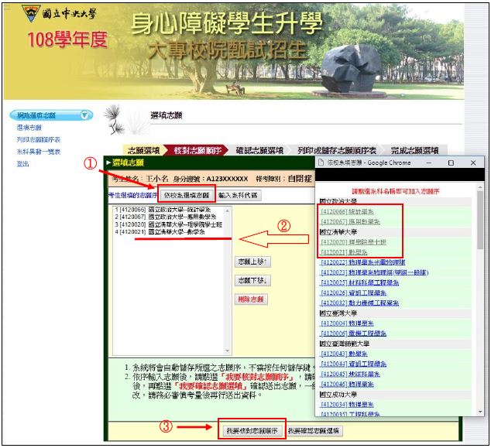Click the 輸入系科代碼 button
Image resolution: width=491 pixels, height=448 pixels.
point(238,195)
